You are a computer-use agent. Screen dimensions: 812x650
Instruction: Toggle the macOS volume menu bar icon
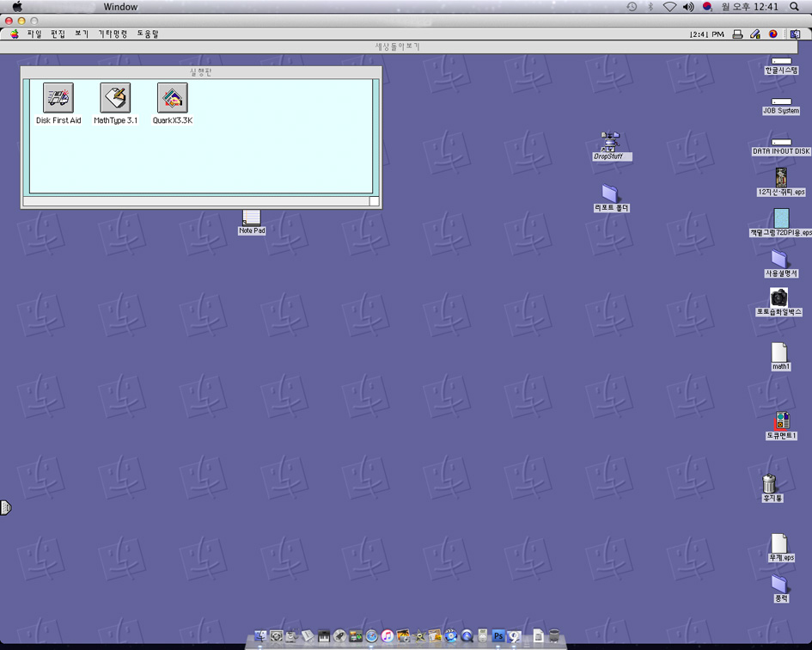(x=688, y=7)
